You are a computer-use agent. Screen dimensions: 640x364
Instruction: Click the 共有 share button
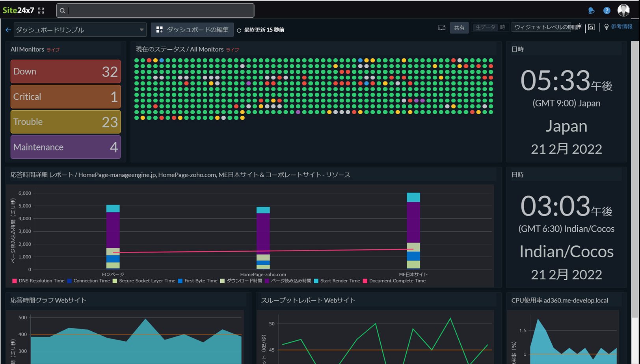point(459,28)
